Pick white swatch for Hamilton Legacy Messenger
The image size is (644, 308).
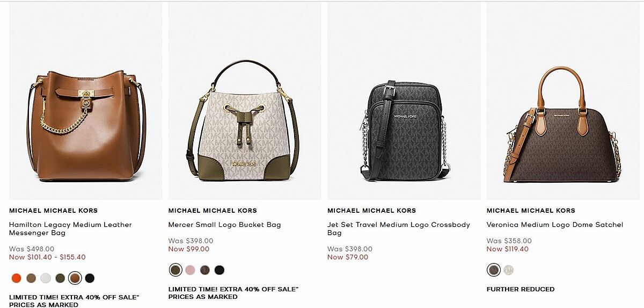(x=46, y=278)
